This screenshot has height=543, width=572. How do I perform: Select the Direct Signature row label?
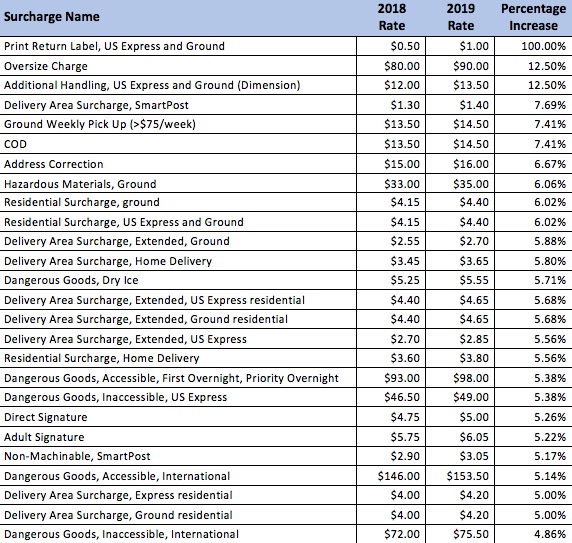[x=178, y=417]
